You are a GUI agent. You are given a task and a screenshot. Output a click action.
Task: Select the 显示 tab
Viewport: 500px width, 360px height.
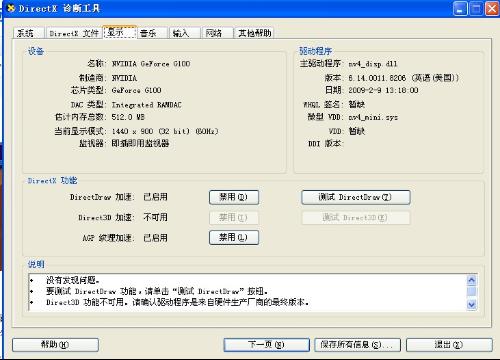[x=120, y=32]
